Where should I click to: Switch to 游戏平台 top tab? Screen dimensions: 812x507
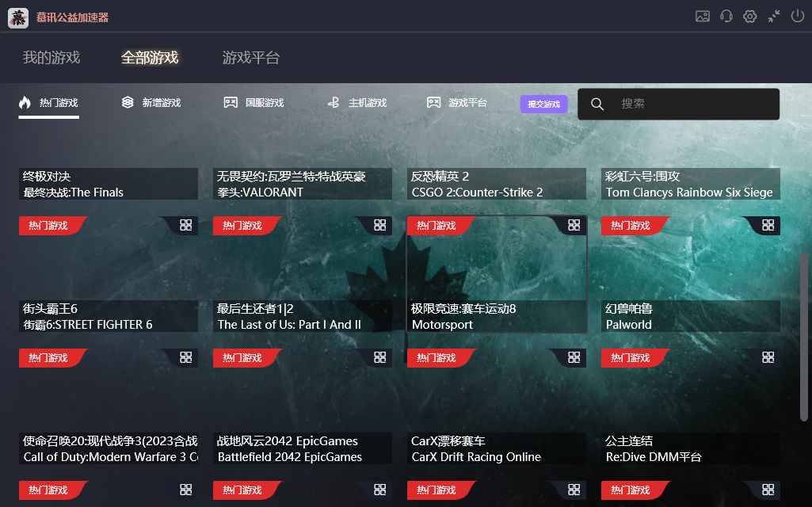click(x=250, y=58)
